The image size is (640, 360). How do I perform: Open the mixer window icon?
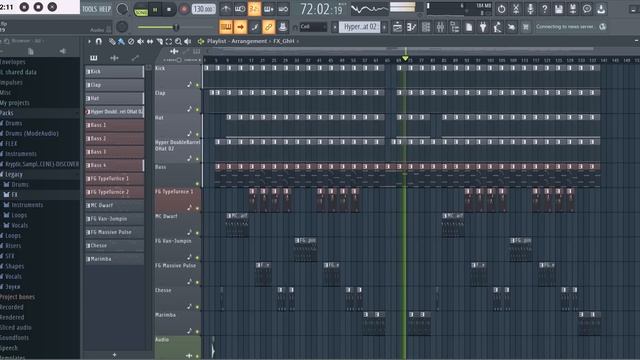click(x=440, y=27)
